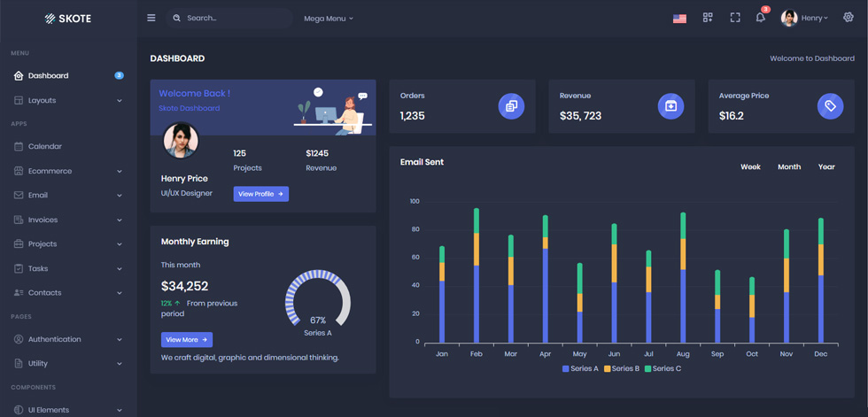Image resolution: width=868 pixels, height=417 pixels.
Task: Click the UI Elements icon
Action: [x=19, y=410]
